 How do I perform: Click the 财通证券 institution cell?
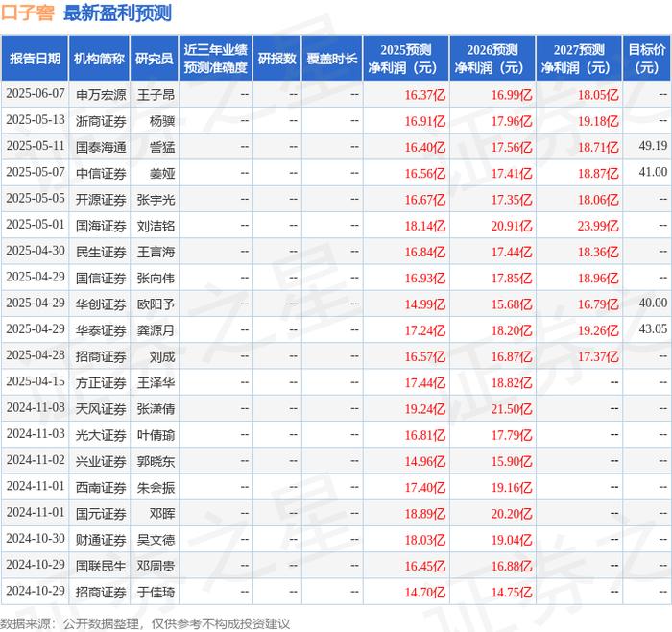tap(101, 540)
